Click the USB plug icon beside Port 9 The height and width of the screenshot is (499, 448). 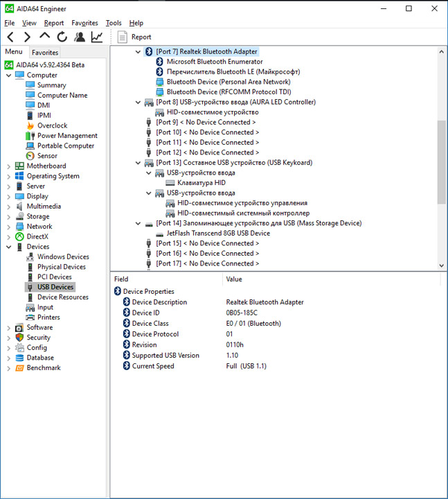coord(148,122)
